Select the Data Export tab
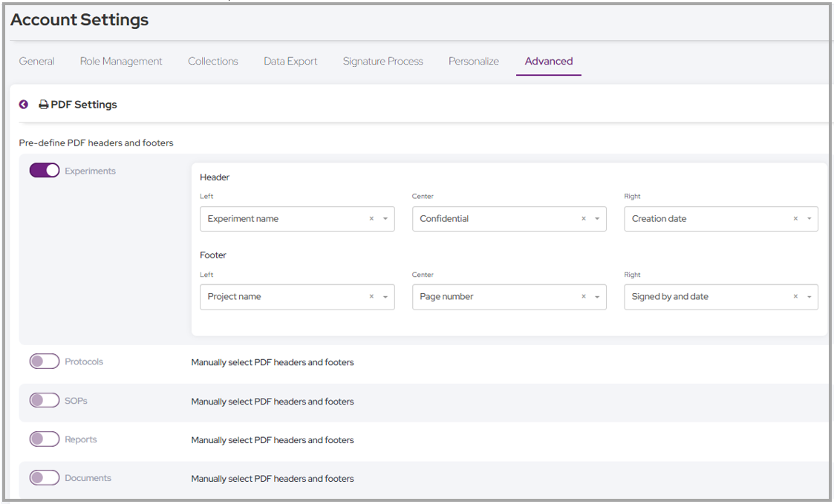The width and height of the screenshot is (834, 504). coord(290,61)
